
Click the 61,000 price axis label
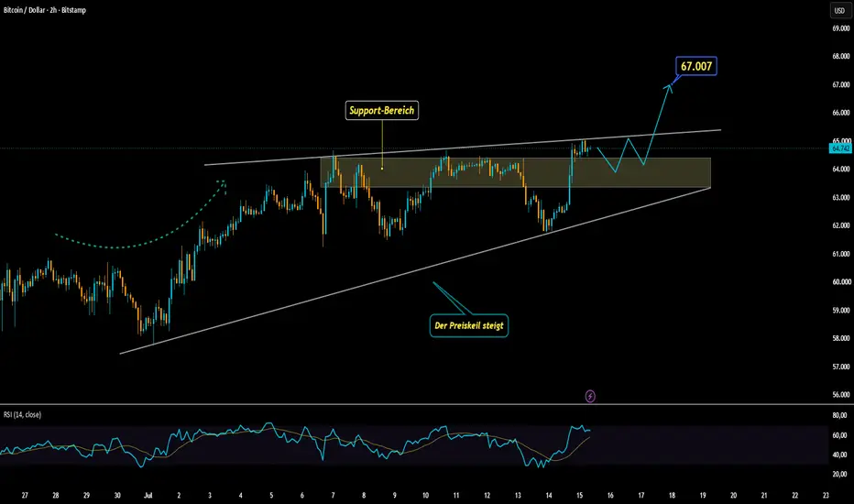[841, 253]
